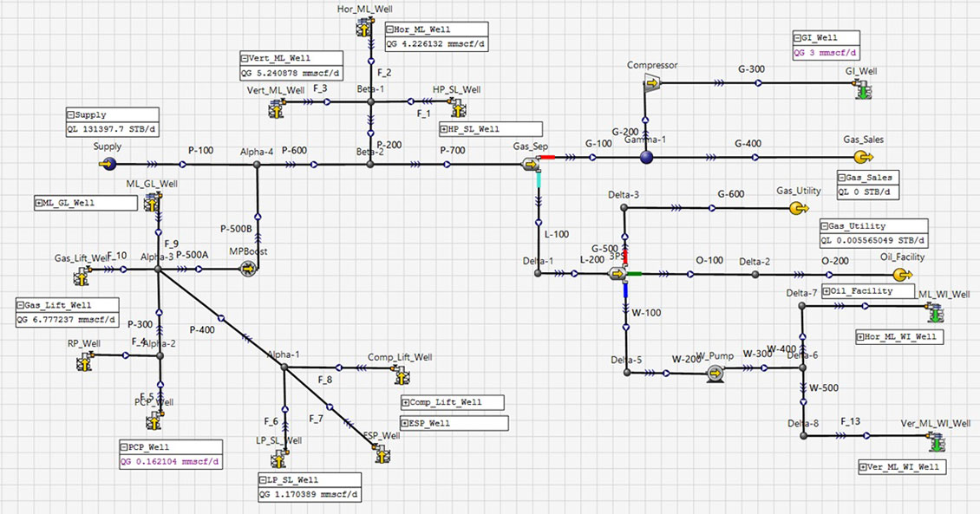This screenshot has width=980, height=514.
Task: Select the 3PS three-phase separator
Action: 618,274
